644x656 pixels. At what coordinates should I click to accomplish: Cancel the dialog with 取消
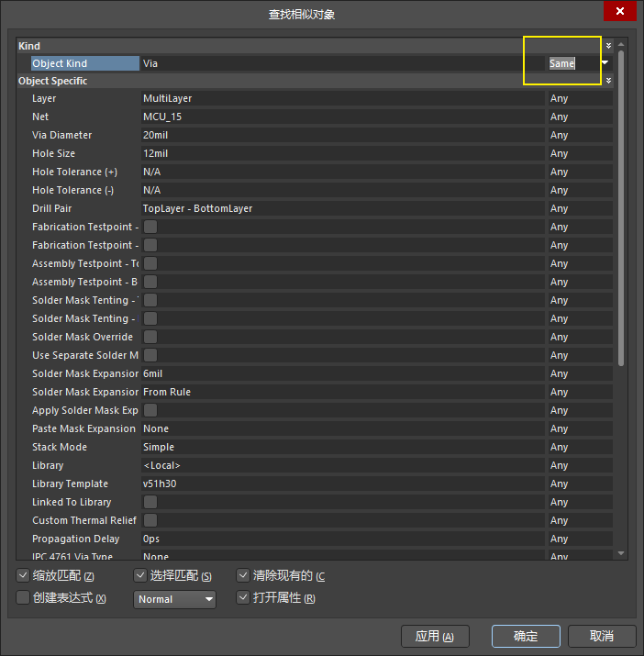(x=601, y=636)
